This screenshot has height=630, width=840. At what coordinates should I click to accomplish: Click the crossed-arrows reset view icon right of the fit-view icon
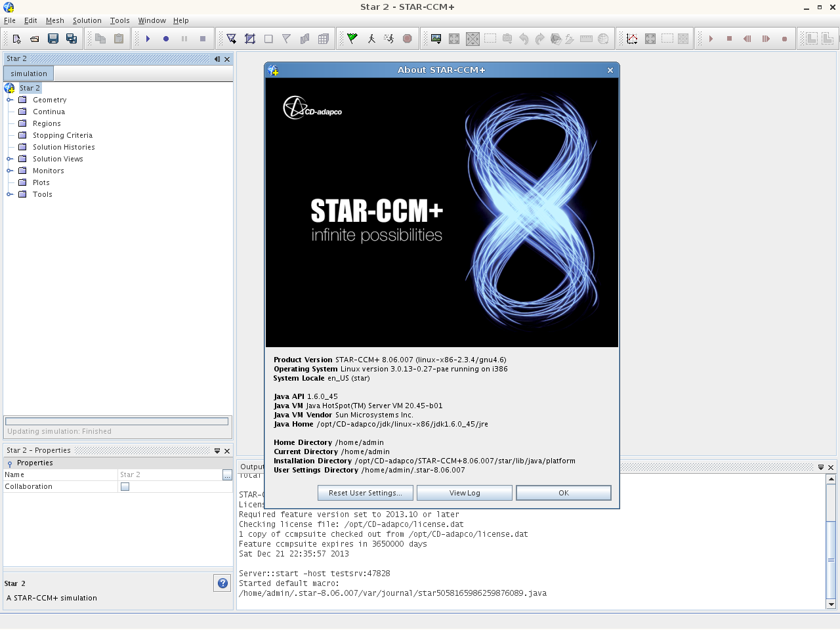coord(472,39)
